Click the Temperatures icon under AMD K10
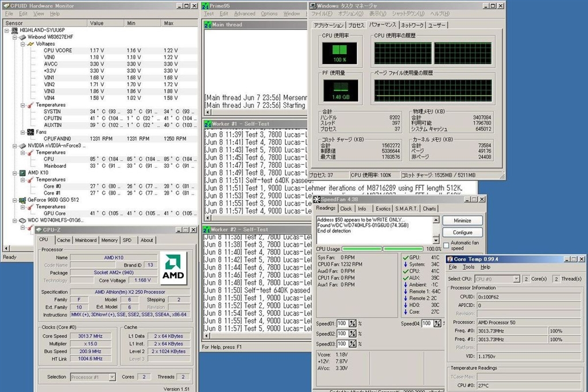The width and height of the screenshot is (588, 392). click(x=28, y=179)
